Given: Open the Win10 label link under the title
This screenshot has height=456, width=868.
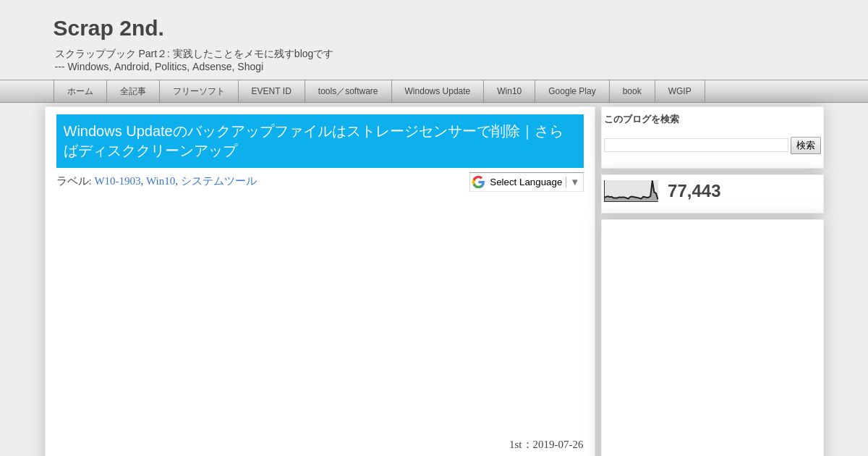Looking at the screenshot, I should click(161, 181).
